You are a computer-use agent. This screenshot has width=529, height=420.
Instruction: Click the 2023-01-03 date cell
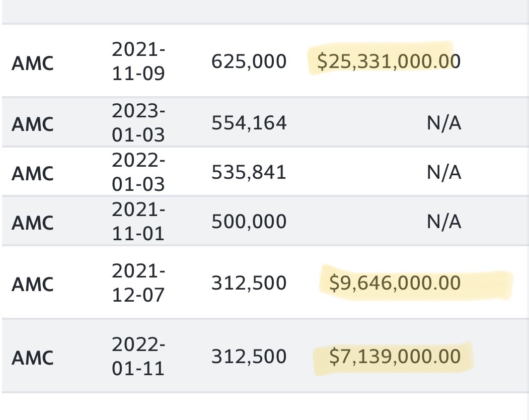click(x=138, y=122)
